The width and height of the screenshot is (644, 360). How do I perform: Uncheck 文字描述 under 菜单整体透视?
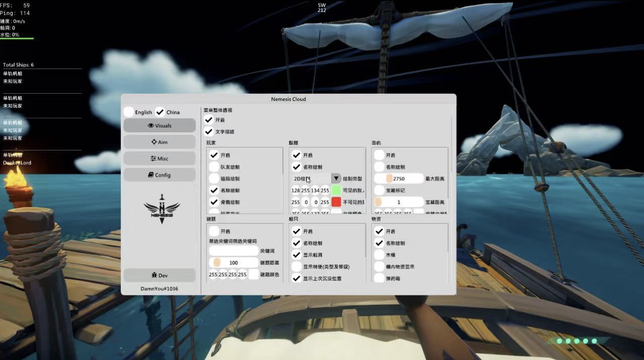pyautogui.click(x=209, y=131)
